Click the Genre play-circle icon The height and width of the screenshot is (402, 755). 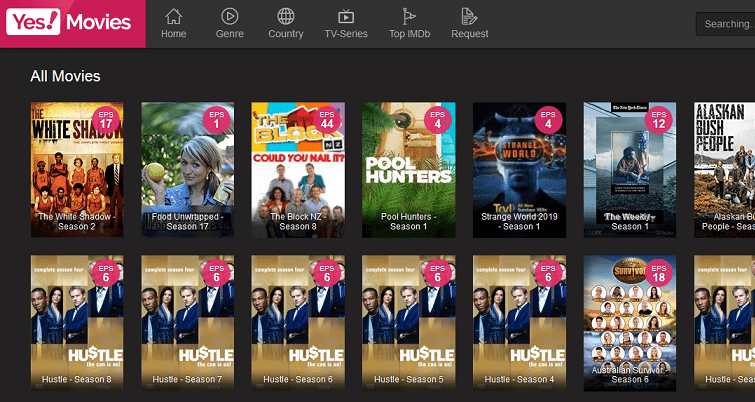[230, 16]
